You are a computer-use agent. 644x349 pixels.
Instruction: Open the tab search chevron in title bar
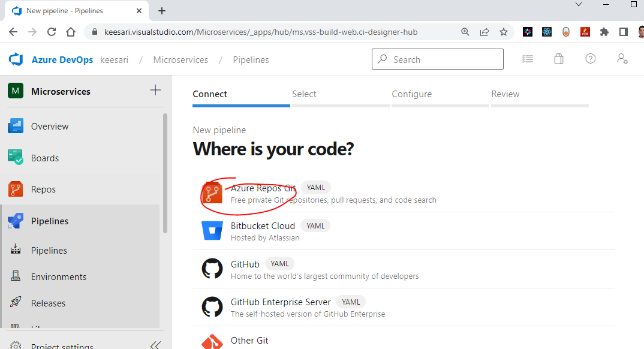(578, 5)
